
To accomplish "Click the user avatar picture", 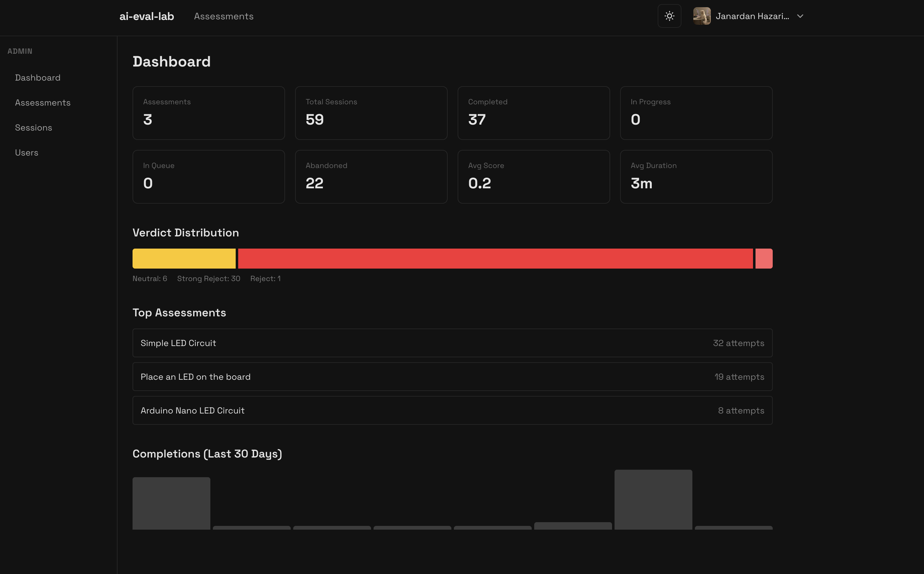I will coord(701,16).
